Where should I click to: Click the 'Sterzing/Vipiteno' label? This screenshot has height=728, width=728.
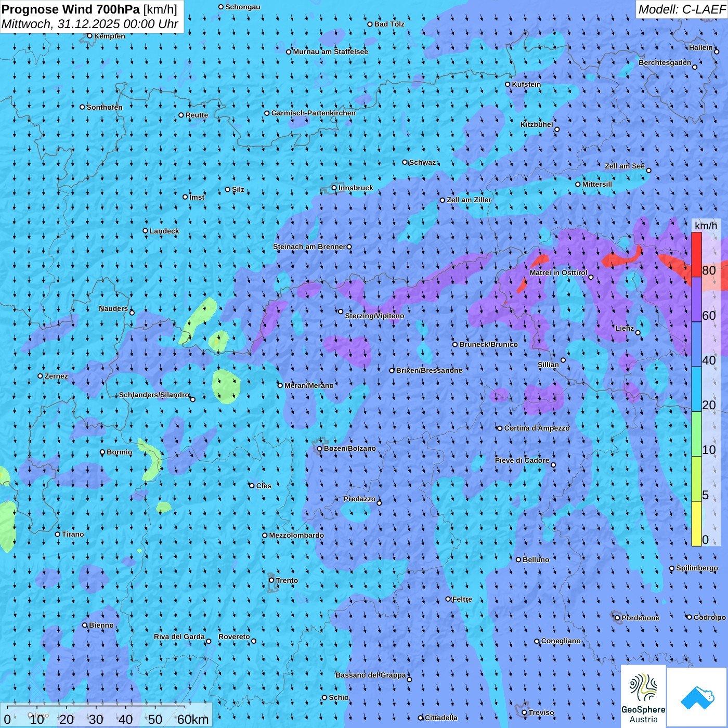374,316
